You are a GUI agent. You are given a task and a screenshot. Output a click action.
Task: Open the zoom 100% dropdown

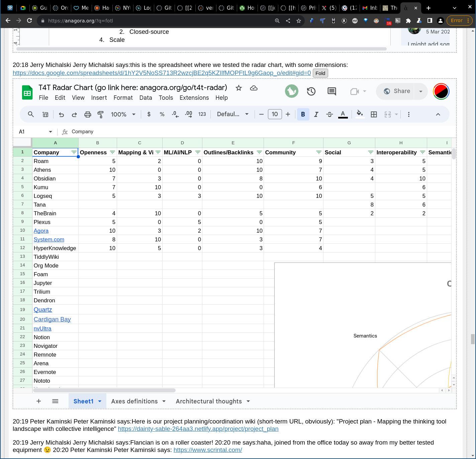pos(123,114)
